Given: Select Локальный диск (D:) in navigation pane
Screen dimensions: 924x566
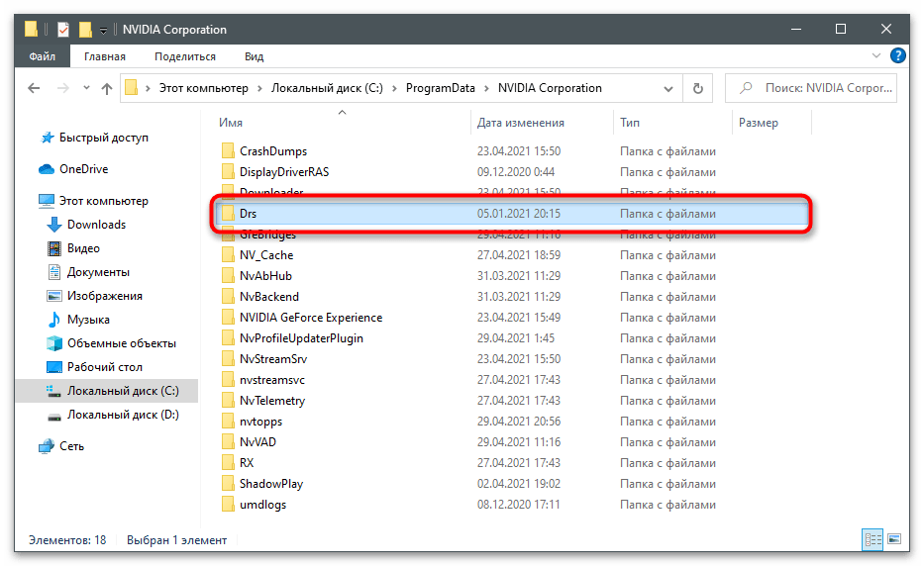Looking at the screenshot, I should pos(123,415).
